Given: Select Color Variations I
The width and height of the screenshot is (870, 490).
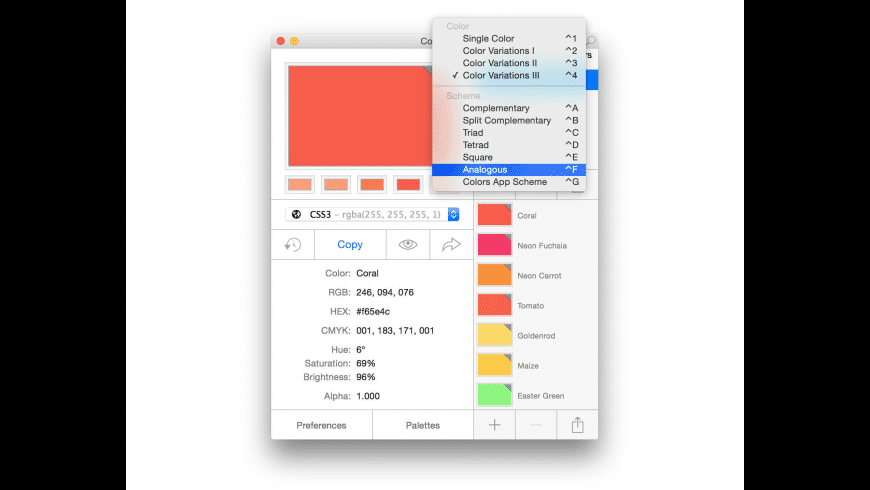Looking at the screenshot, I should (509, 50).
